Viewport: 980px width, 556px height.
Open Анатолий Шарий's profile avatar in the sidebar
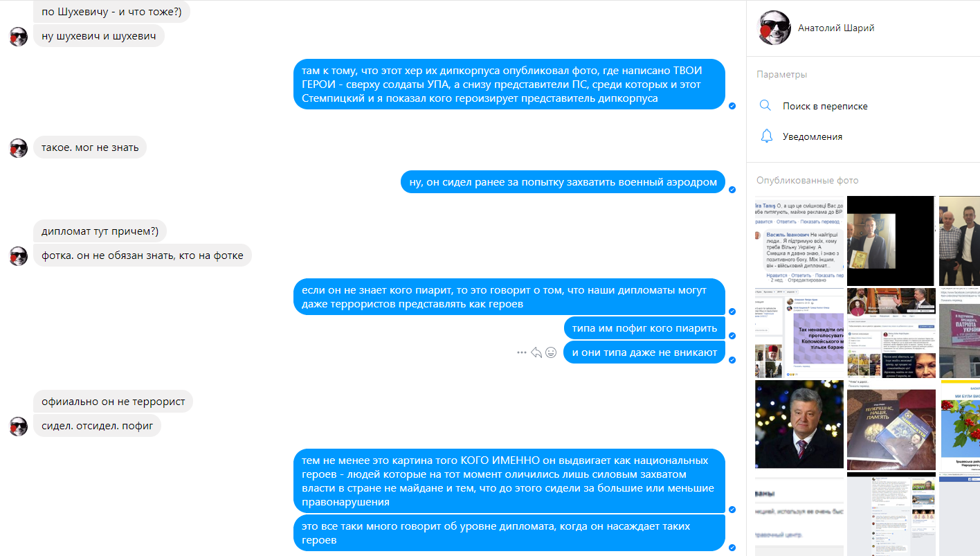(x=774, y=28)
